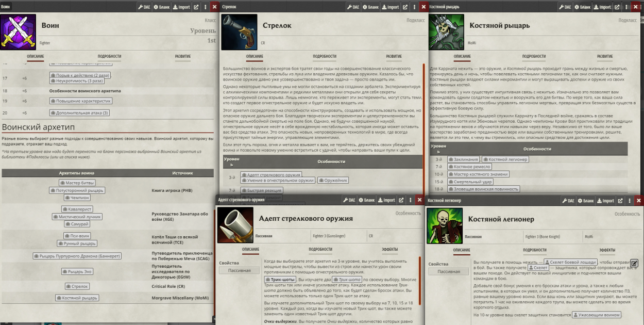Click Import in the Костяной рыцарь header
This screenshot has width=644, height=325.
coord(602,7)
